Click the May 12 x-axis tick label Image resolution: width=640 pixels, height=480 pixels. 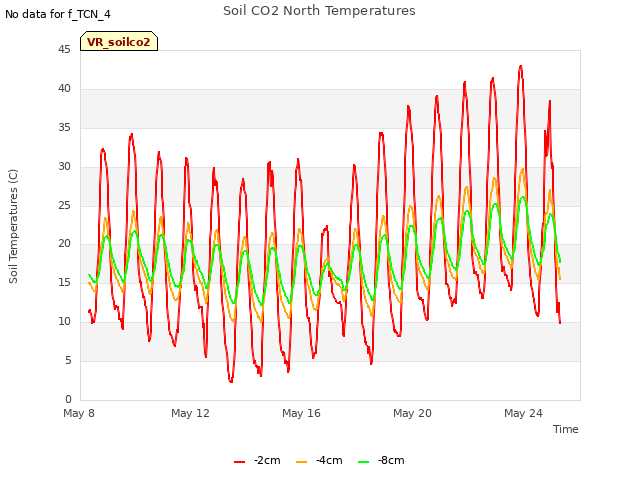(x=190, y=413)
